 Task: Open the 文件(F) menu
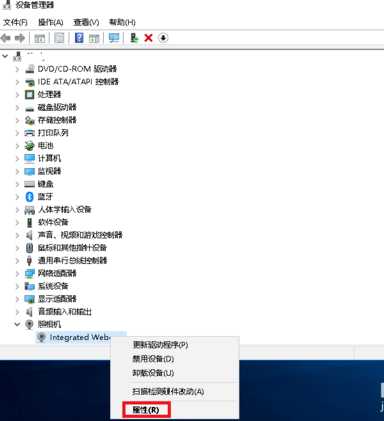15,22
